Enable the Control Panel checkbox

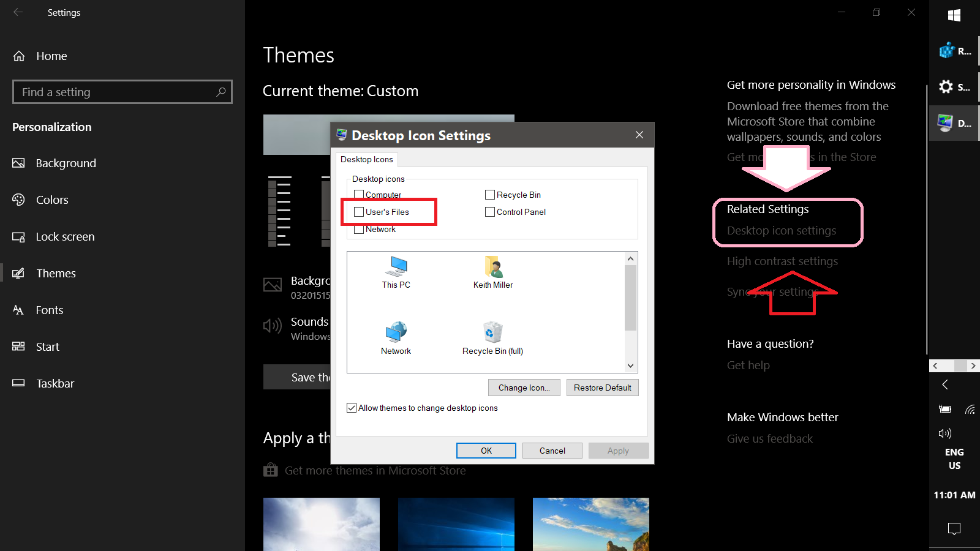pyautogui.click(x=490, y=212)
